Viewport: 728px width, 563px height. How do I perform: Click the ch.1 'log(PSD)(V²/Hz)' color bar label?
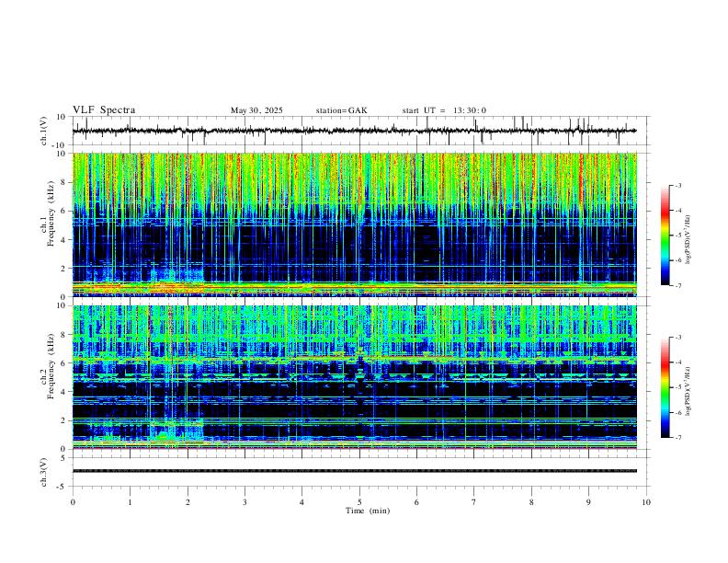point(688,240)
